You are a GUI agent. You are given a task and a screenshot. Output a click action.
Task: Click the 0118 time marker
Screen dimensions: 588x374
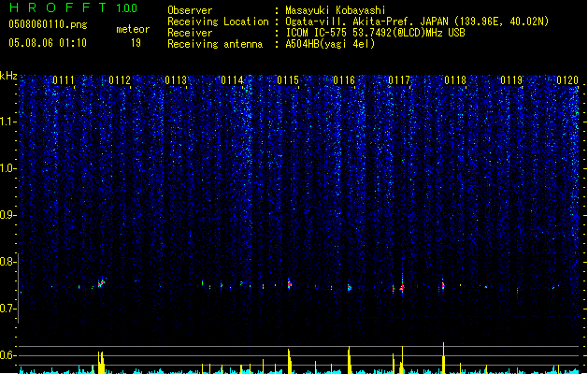[x=455, y=80]
